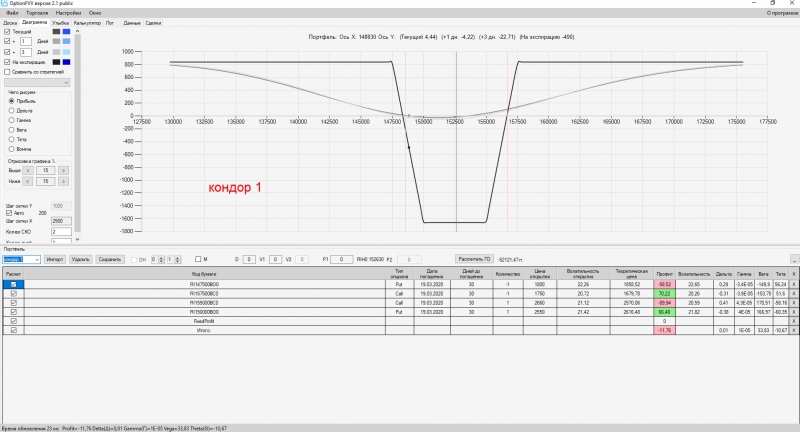The width and height of the screenshot is (800, 432).
Task: Toggle the M checkbox in portfolio toolbar
Action: click(198, 259)
